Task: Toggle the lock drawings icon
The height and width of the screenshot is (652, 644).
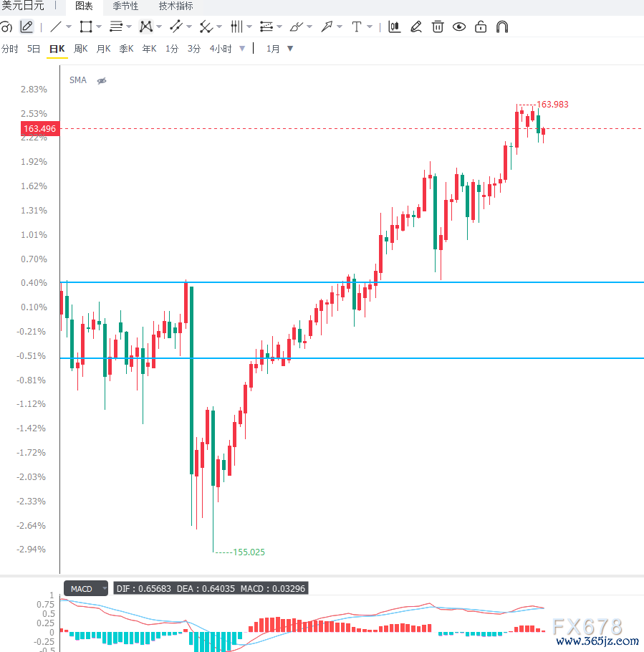Action: [x=481, y=27]
